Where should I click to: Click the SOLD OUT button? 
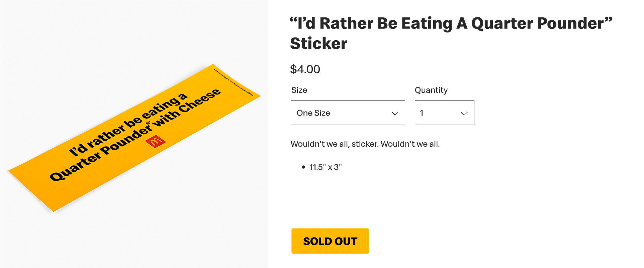[330, 241]
